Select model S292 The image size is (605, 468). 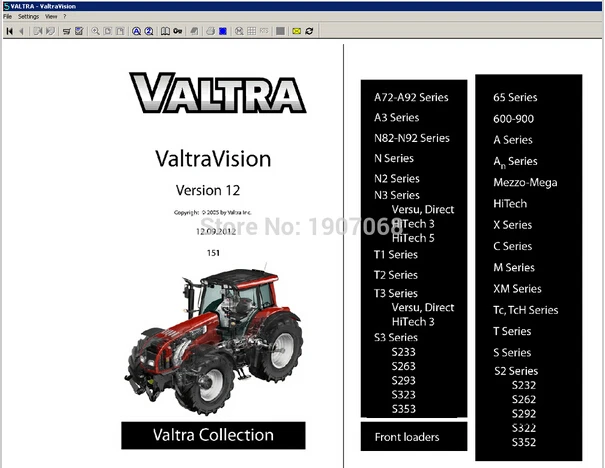coord(524,414)
